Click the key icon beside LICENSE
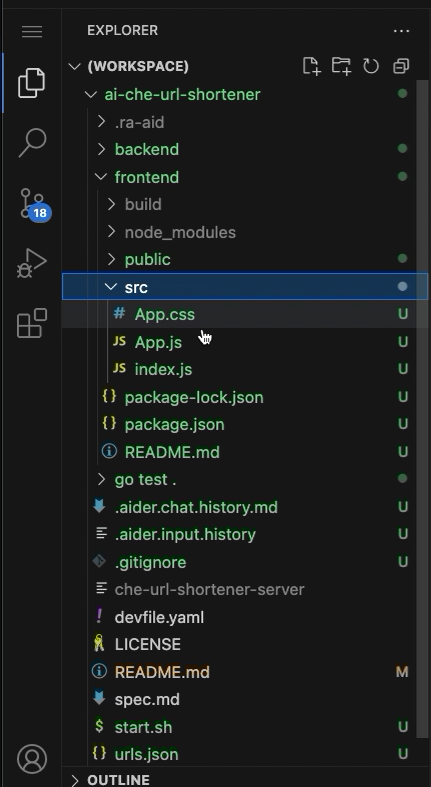 tap(99, 643)
